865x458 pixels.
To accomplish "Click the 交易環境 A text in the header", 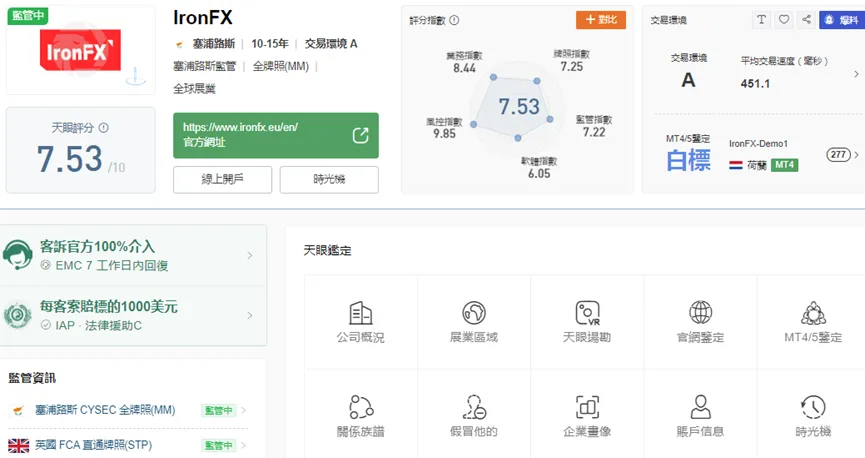I will [331, 44].
